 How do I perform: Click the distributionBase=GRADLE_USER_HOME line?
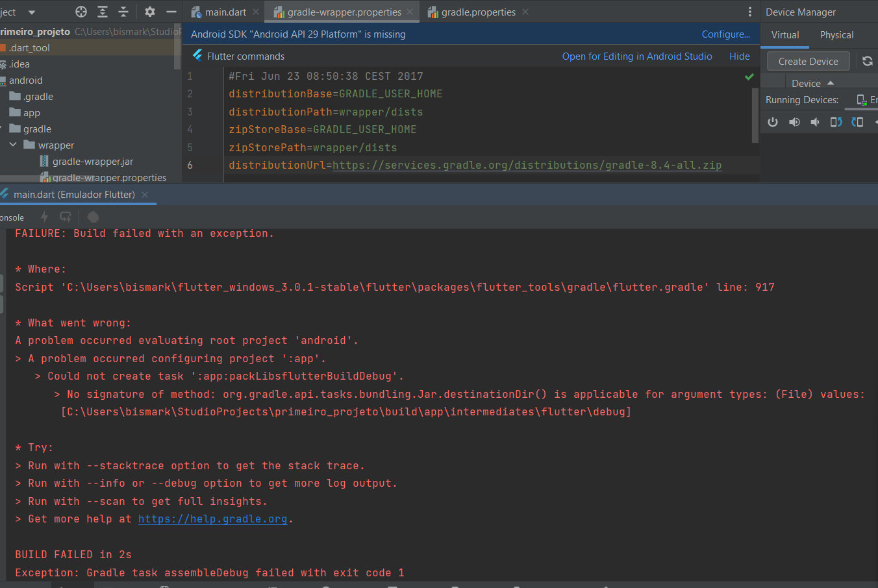[x=335, y=93]
